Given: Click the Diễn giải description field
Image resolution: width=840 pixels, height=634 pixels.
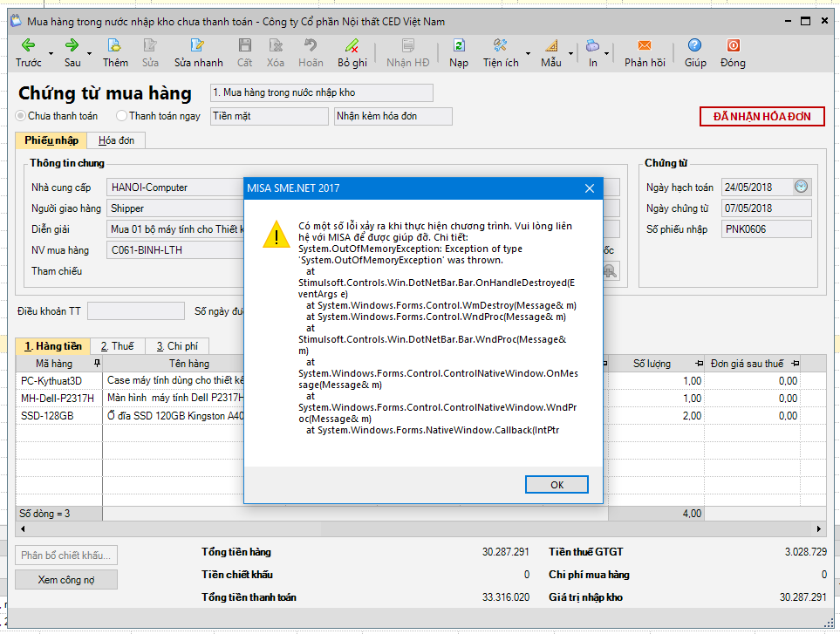Looking at the screenshot, I should [175, 229].
